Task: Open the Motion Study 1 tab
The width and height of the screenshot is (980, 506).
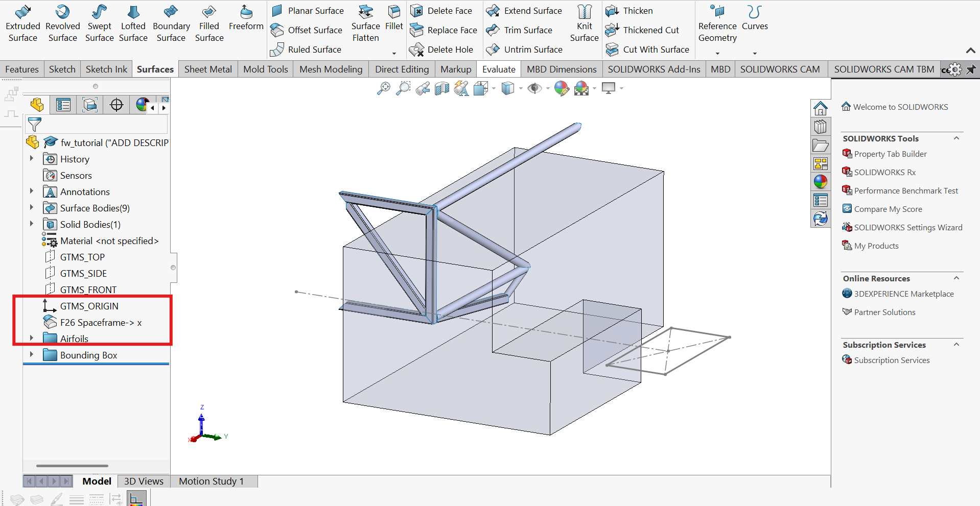Action: (x=212, y=481)
